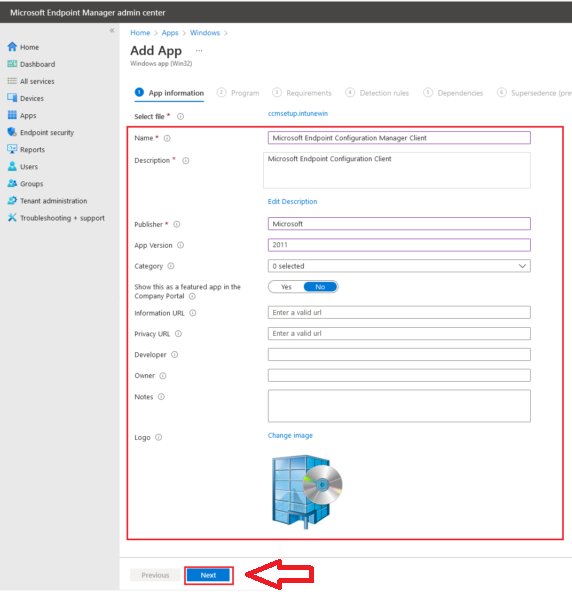This screenshot has width=572, height=599.
Task: Click the Previous button
Action: [x=155, y=575]
